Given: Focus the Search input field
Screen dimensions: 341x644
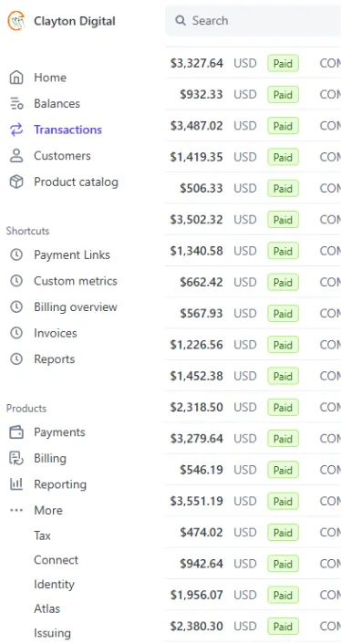Looking at the screenshot, I should 253,21.
